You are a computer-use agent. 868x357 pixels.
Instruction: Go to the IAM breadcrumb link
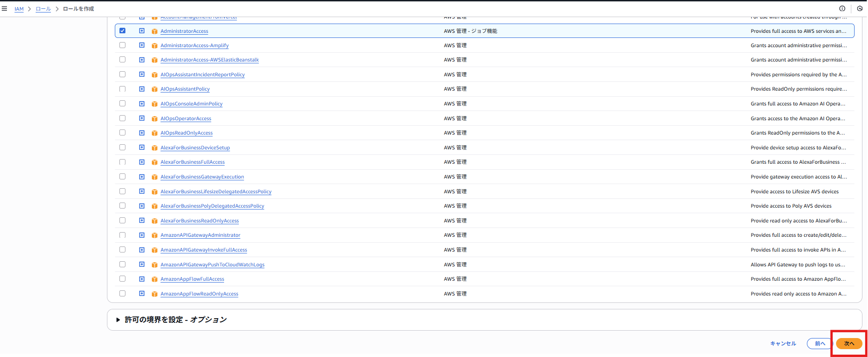[19, 9]
